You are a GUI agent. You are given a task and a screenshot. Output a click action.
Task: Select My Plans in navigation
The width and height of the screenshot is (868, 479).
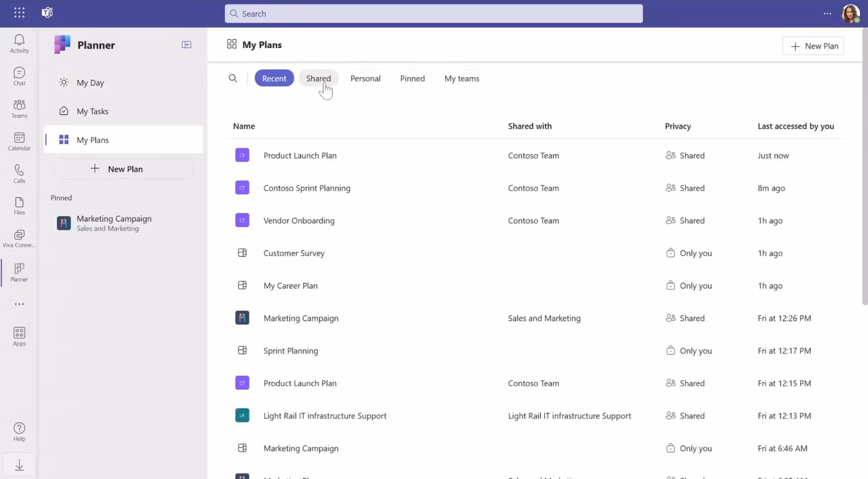(123, 140)
